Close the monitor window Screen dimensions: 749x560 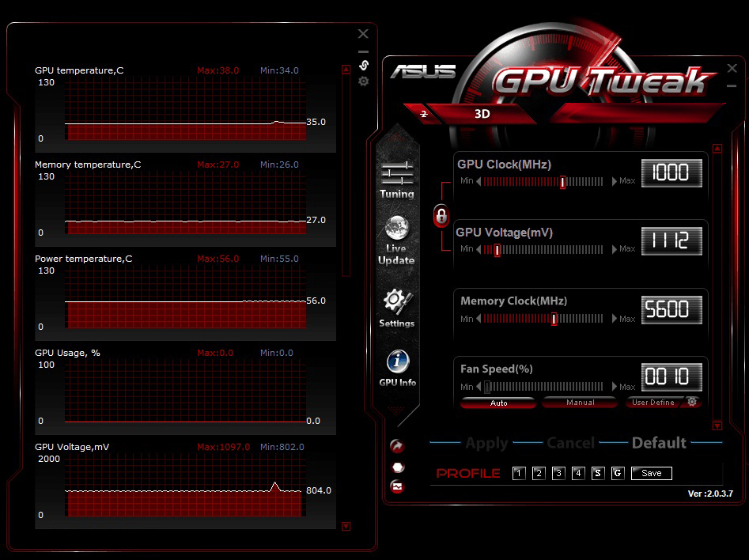pos(364,33)
